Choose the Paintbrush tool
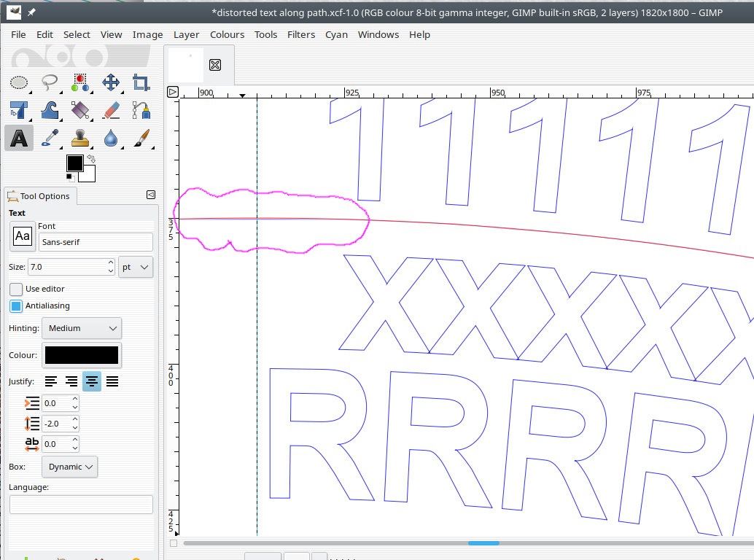The height and width of the screenshot is (560, 754). tap(141, 137)
